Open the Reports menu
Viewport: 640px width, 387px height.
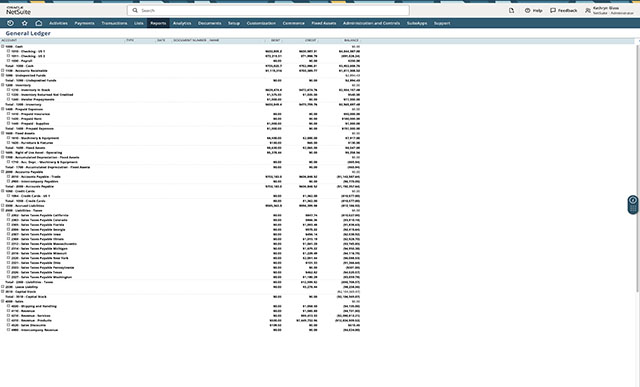pyautogui.click(x=158, y=23)
